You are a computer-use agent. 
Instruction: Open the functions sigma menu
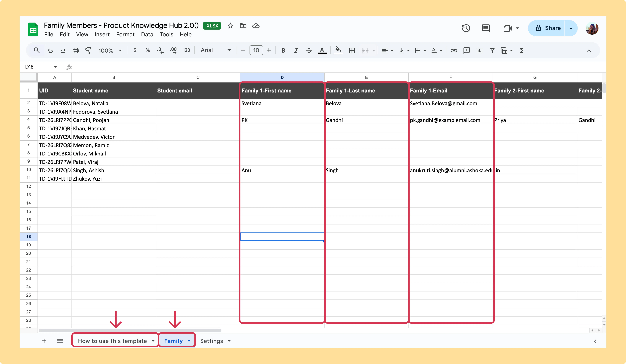tap(522, 51)
